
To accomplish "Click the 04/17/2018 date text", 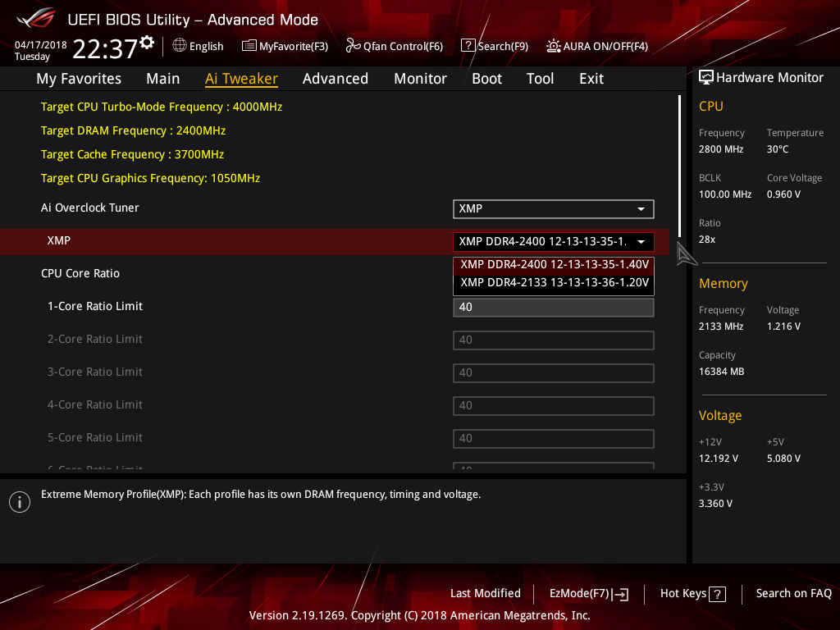I will 41,45.
